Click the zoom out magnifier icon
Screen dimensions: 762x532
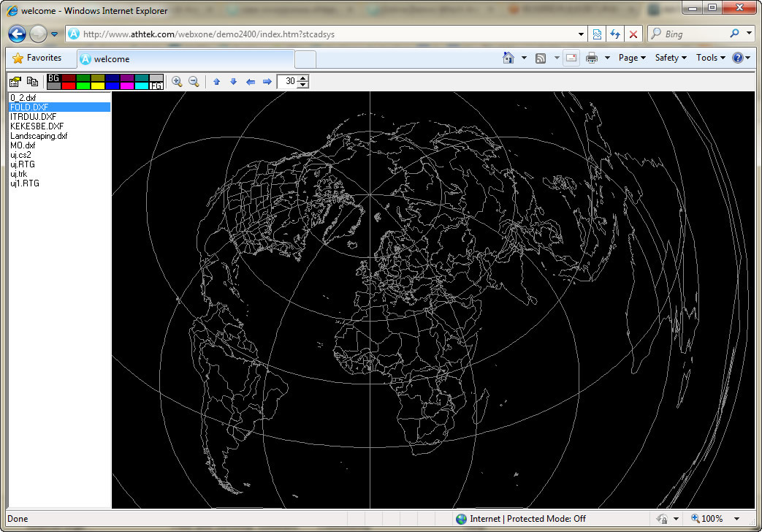tap(194, 82)
